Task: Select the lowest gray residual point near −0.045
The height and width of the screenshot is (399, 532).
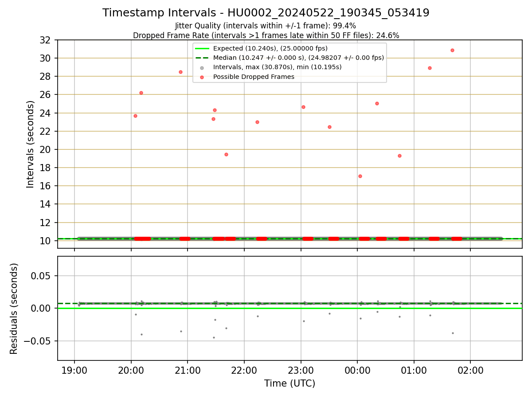Action: point(214,337)
